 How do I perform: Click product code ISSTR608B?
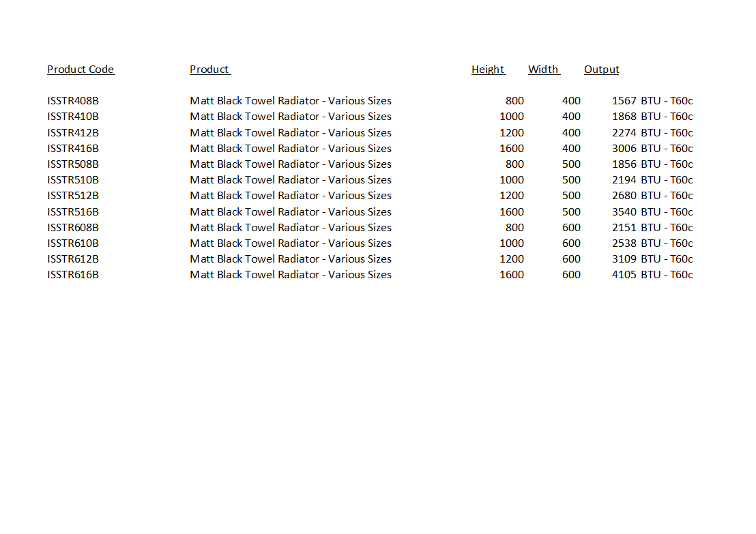[73, 228]
